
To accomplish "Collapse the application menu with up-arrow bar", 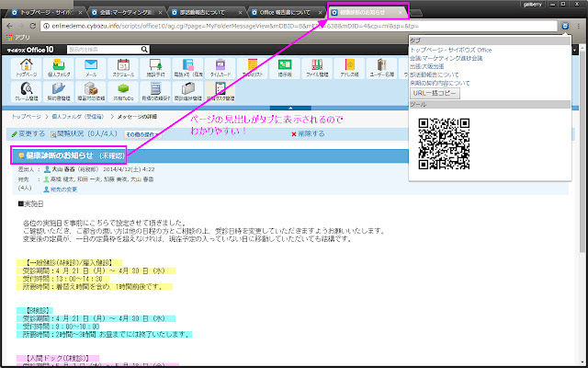I will coord(290,109).
